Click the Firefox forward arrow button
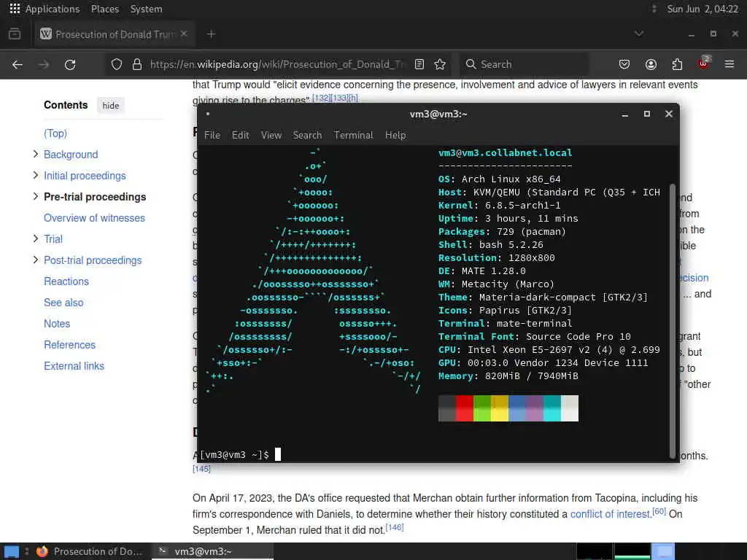The height and width of the screenshot is (560, 747). click(44, 64)
